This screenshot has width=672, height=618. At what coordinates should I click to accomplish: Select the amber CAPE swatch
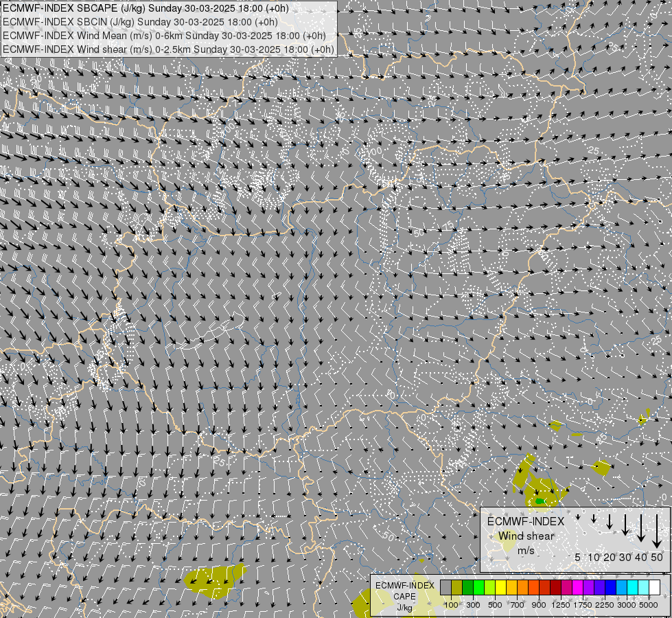[511, 587]
